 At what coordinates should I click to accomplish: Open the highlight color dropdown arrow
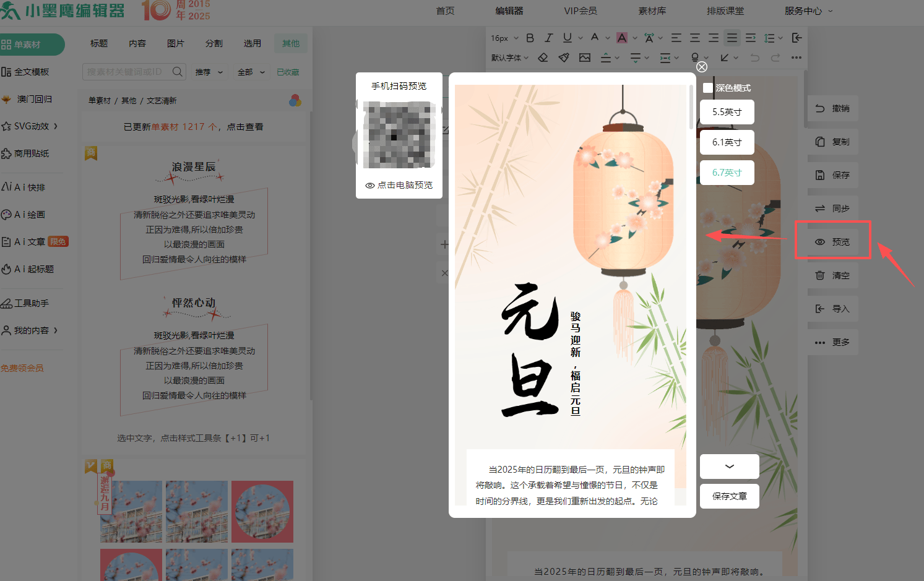tap(635, 38)
